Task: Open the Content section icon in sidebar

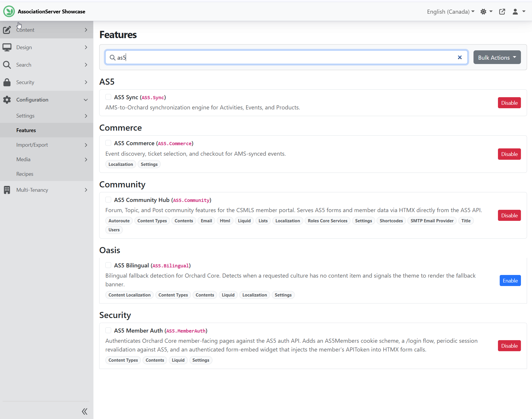Action: pos(7,30)
